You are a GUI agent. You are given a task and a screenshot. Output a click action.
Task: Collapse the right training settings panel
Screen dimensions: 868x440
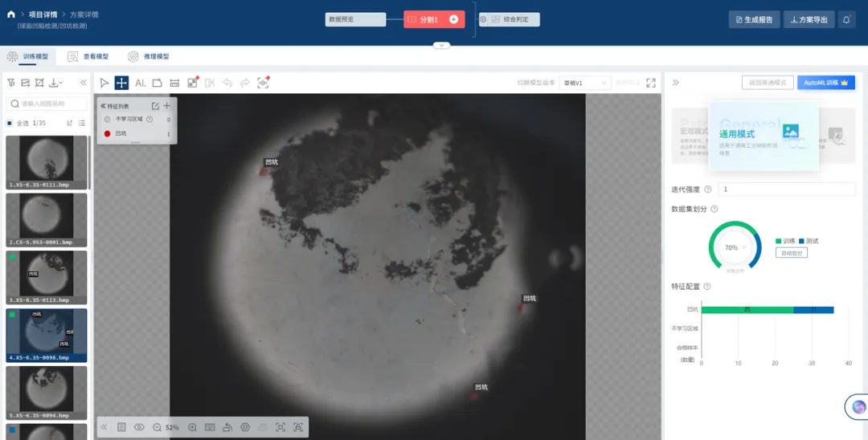click(675, 83)
